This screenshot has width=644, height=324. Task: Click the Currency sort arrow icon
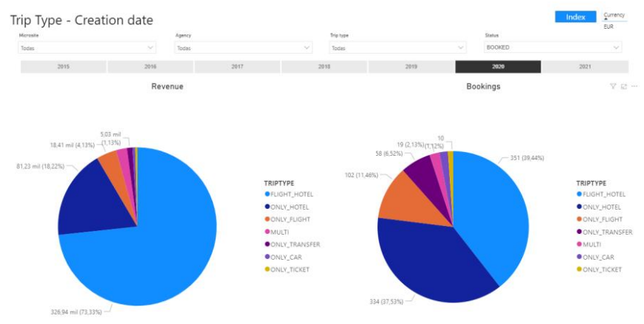tap(606, 21)
